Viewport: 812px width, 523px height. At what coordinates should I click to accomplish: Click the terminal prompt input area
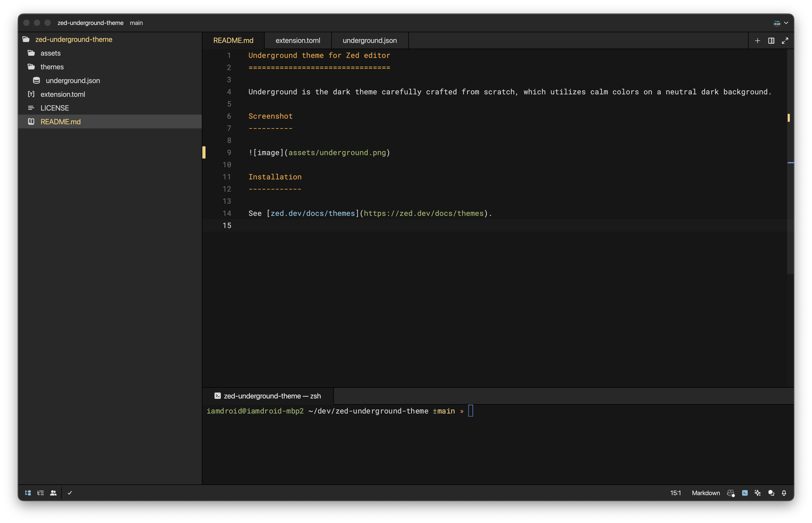click(471, 411)
